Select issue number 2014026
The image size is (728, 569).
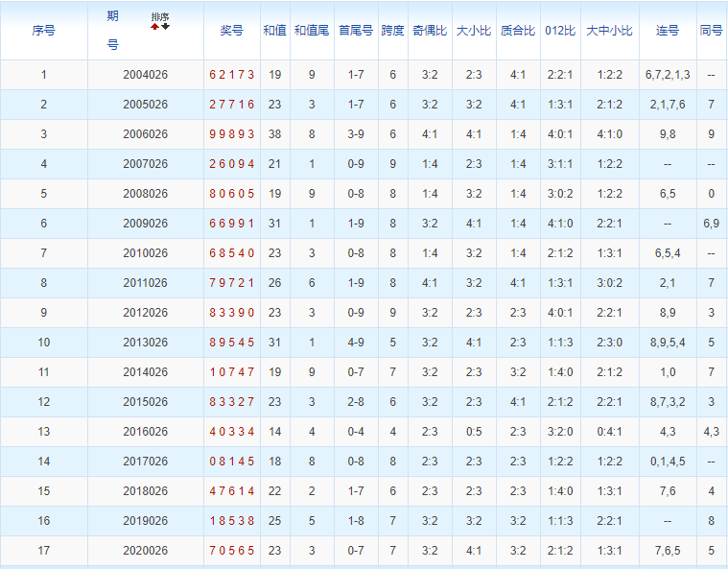(146, 372)
